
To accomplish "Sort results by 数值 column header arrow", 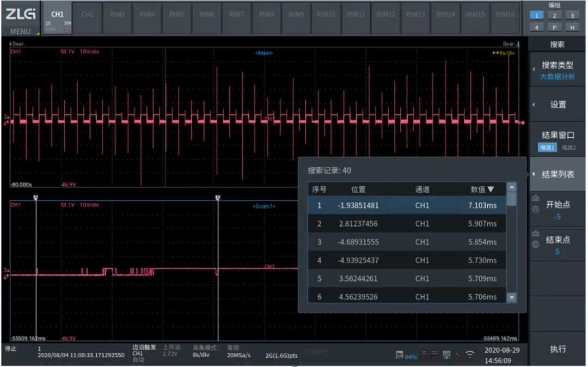I will point(491,189).
